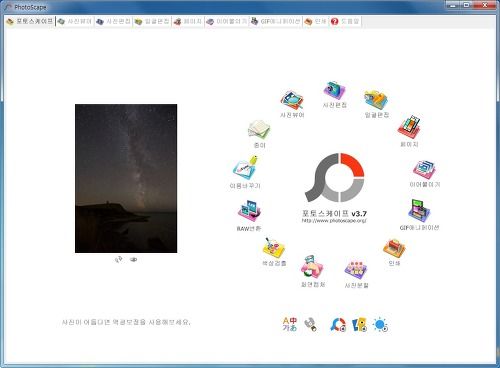The image size is (500, 368).
Task: Visit the http://www.photoscape.org/ link
Action: (334, 221)
